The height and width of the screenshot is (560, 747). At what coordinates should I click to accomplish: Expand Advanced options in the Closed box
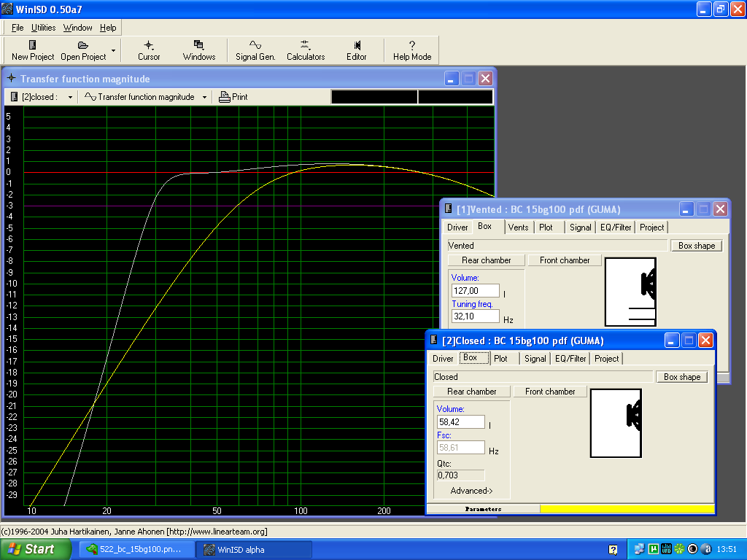[472, 491]
